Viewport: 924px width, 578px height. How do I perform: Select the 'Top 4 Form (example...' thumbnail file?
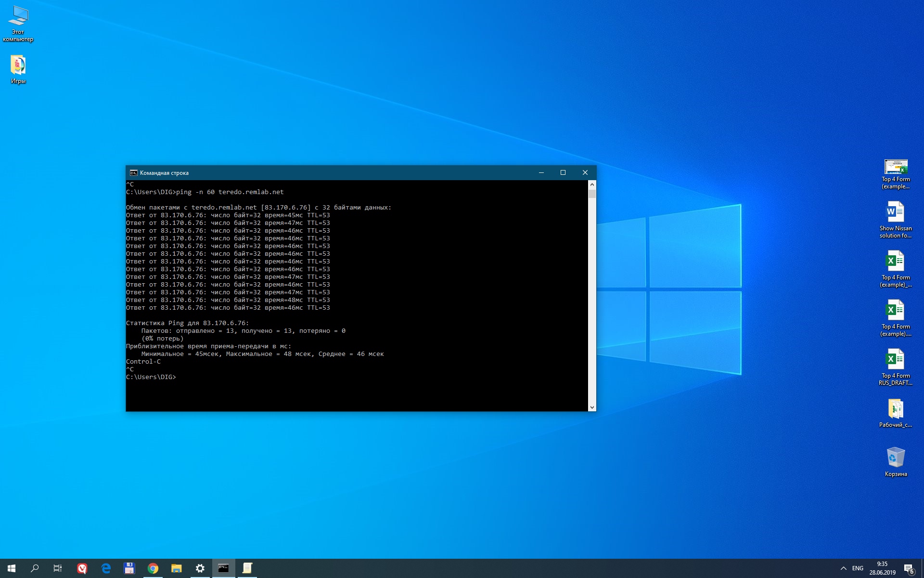[895, 174]
